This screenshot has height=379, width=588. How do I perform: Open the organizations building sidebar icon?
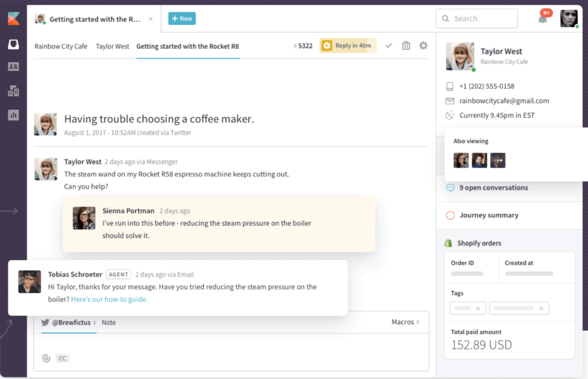pyautogui.click(x=13, y=91)
